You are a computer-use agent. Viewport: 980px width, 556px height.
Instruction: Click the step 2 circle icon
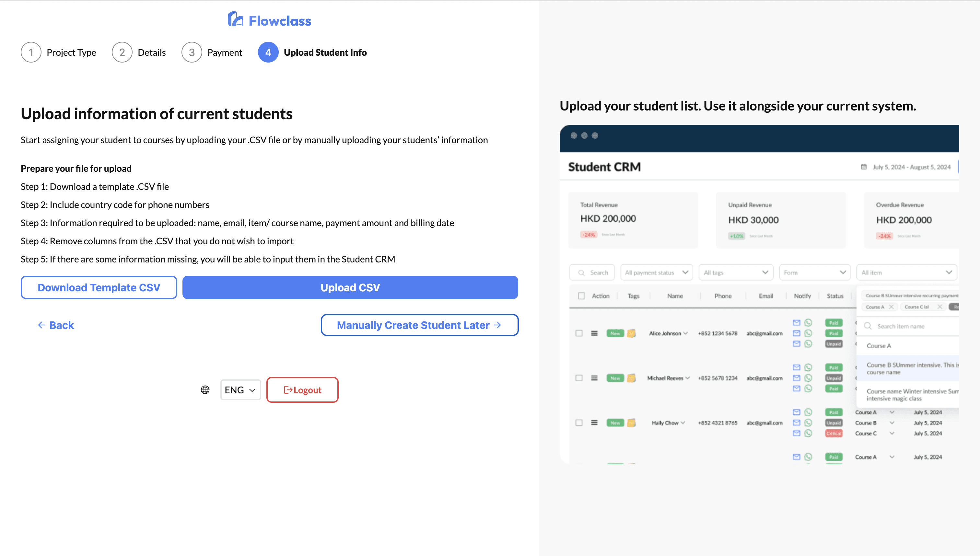coord(122,52)
